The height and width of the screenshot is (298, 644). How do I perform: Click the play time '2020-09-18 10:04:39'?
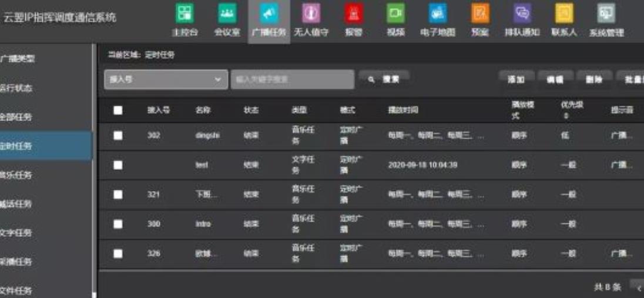(422, 165)
